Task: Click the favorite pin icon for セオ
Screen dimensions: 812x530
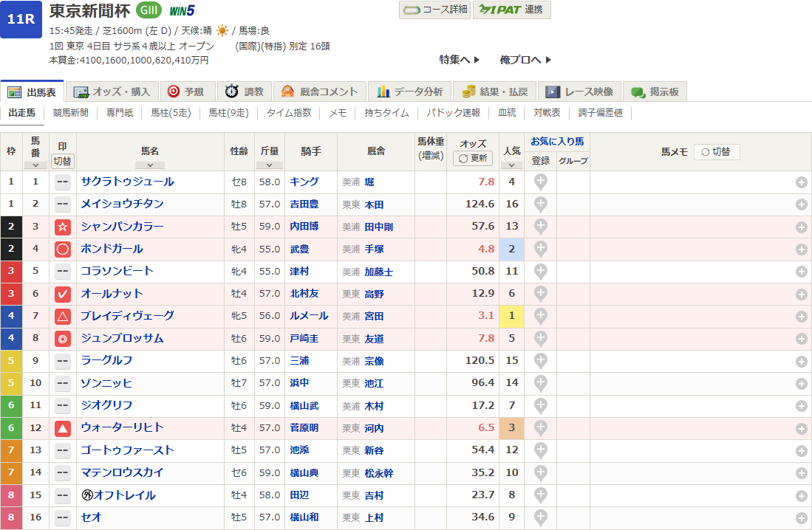Action: pos(541,517)
